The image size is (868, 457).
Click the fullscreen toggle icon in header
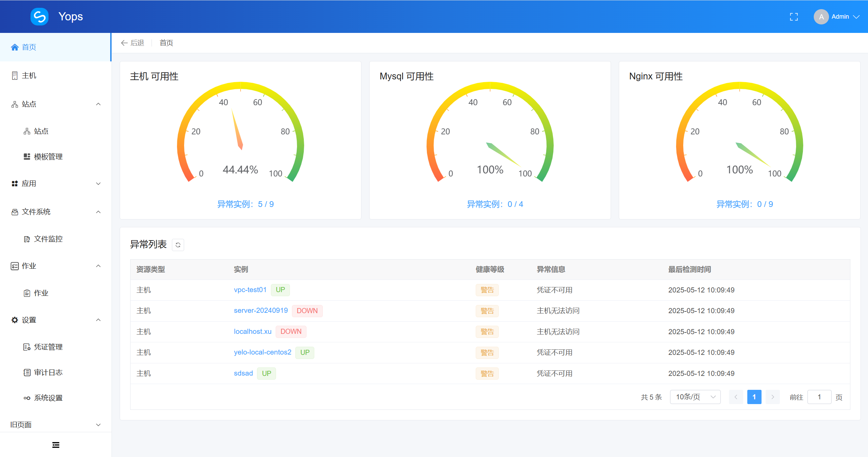click(x=794, y=17)
